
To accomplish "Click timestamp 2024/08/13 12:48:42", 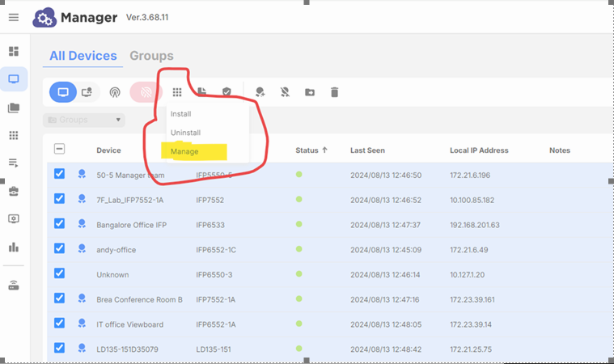I will coord(386,349).
